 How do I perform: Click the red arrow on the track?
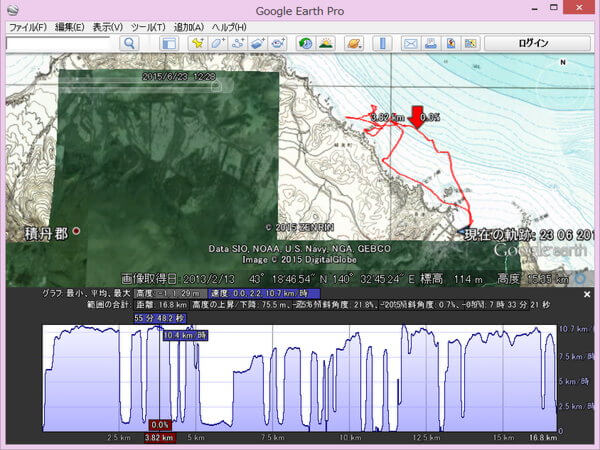[416, 117]
